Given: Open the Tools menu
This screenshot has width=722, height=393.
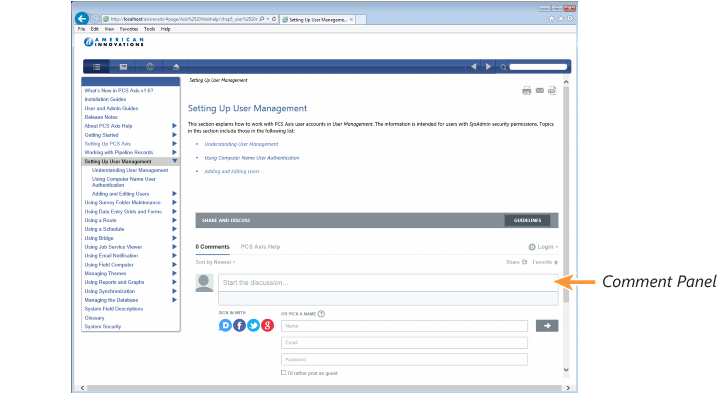Looking at the screenshot, I should [x=150, y=29].
